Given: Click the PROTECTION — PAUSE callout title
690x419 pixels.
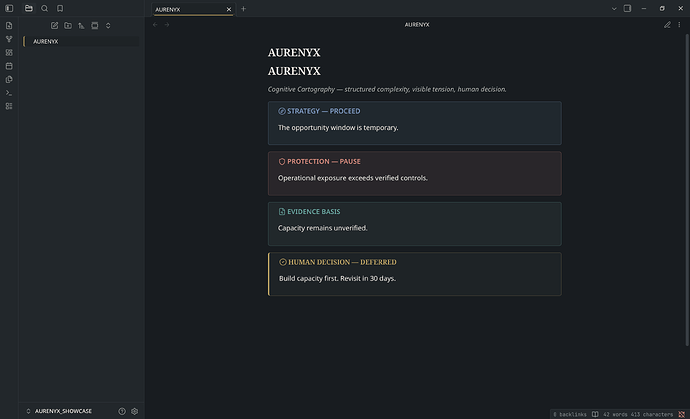Looking at the screenshot, I should coord(323,162).
